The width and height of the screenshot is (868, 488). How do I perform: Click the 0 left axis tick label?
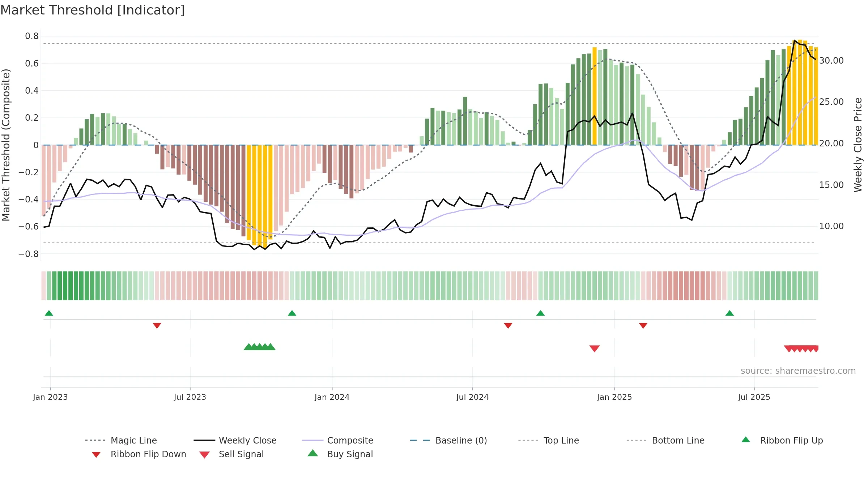36,145
